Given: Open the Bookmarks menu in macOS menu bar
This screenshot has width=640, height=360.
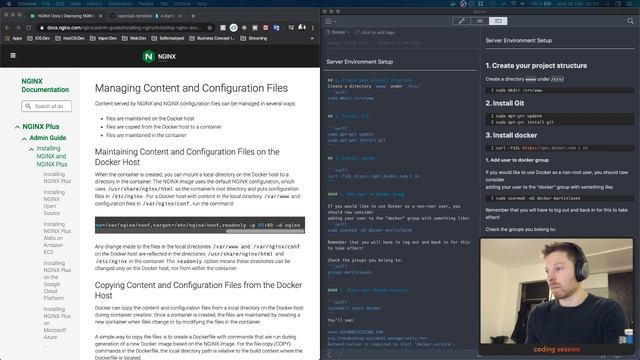Looking at the screenshot, I should coord(120,4).
